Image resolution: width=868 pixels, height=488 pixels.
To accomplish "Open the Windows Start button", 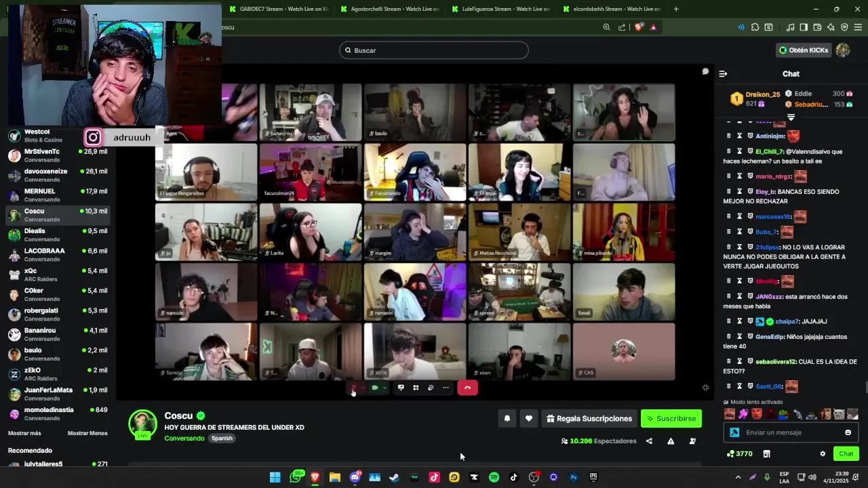I will click(x=275, y=477).
